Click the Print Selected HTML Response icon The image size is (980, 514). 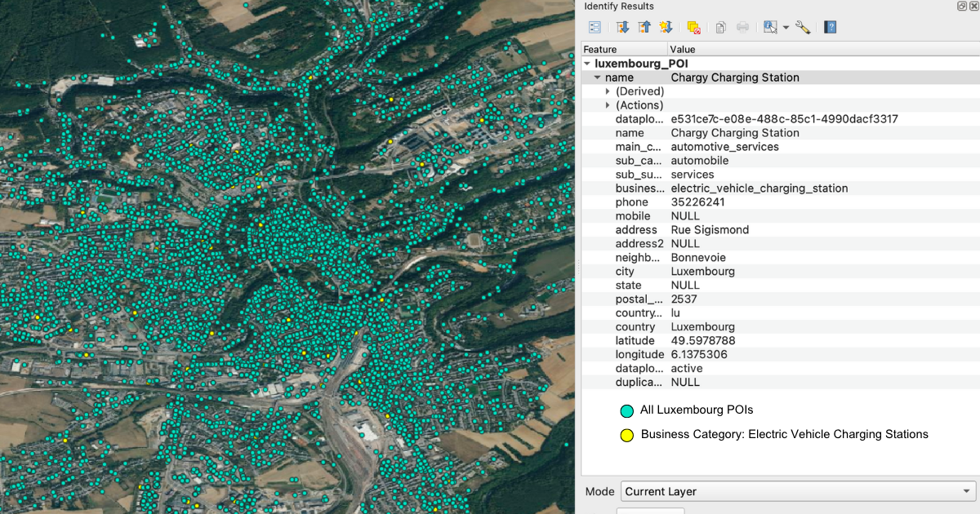pos(744,27)
